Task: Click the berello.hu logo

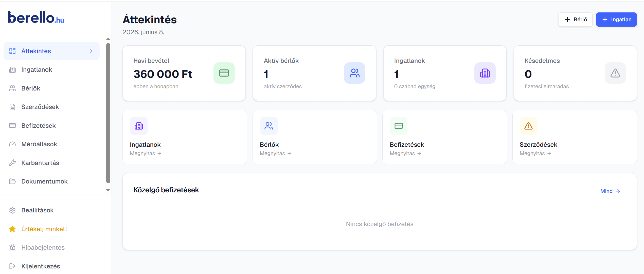Action: 36,17
